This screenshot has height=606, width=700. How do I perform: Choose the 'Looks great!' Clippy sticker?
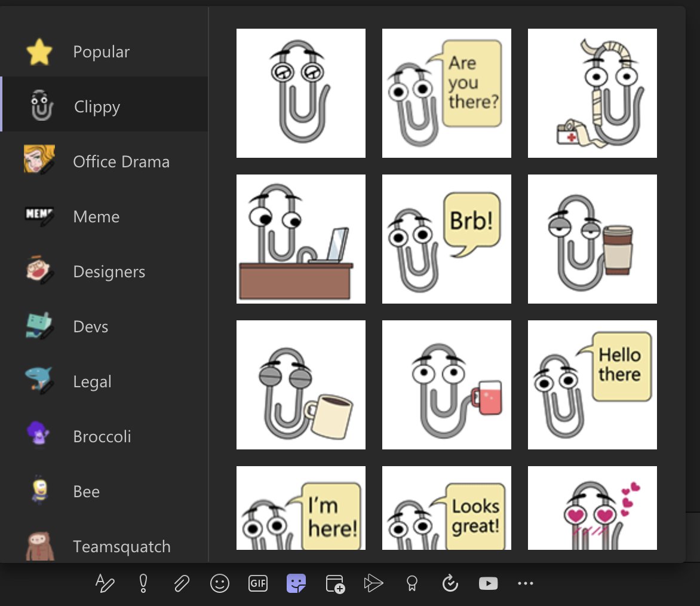446,508
